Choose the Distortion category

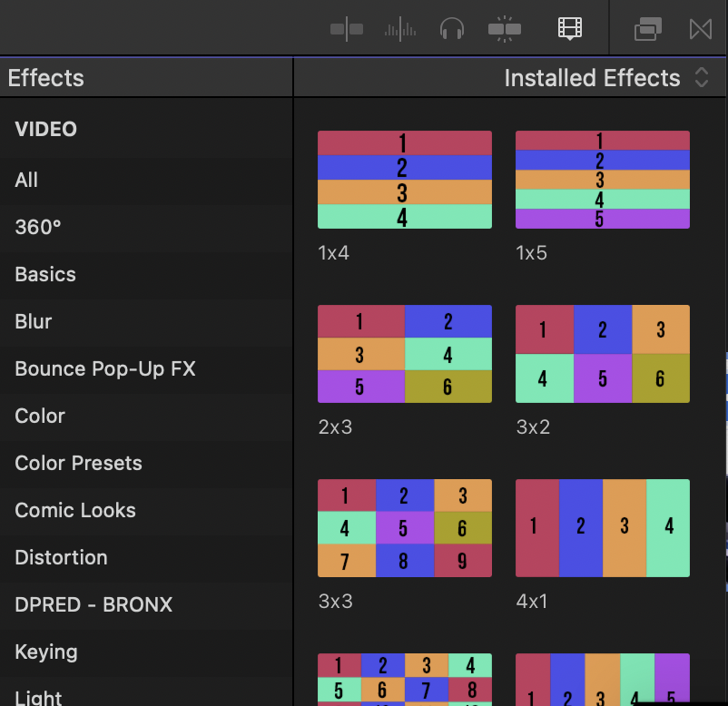point(146,558)
